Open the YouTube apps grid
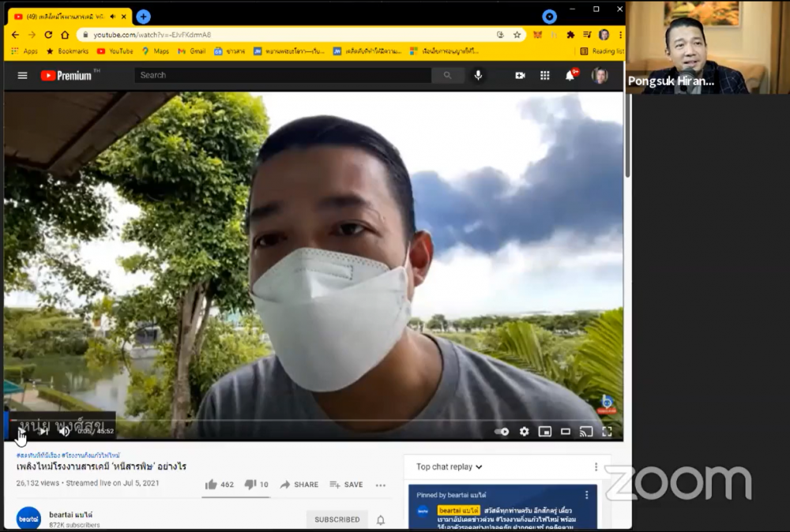Viewport: 790px width, 532px height. click(x=544, y=76)
